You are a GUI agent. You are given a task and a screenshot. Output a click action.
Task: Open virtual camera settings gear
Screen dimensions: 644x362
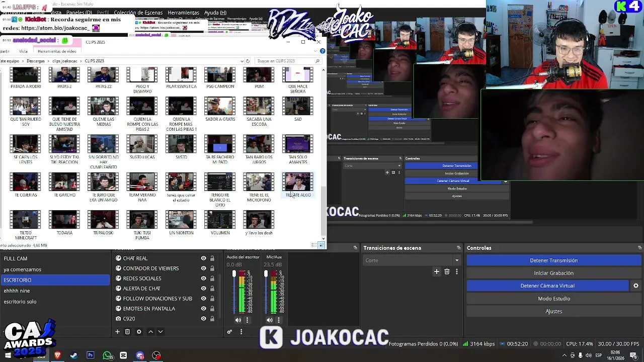pyautogui.click(x=636, y=286)
